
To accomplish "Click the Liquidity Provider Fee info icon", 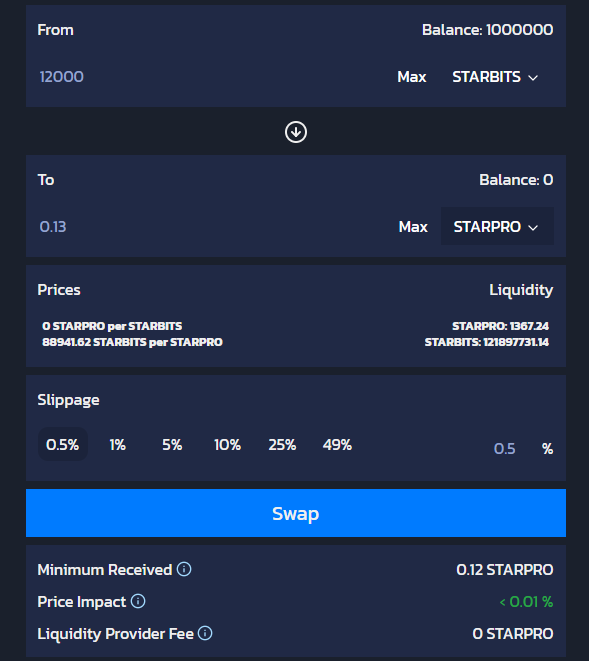I will pyautogui.click(x=205, y=633).
